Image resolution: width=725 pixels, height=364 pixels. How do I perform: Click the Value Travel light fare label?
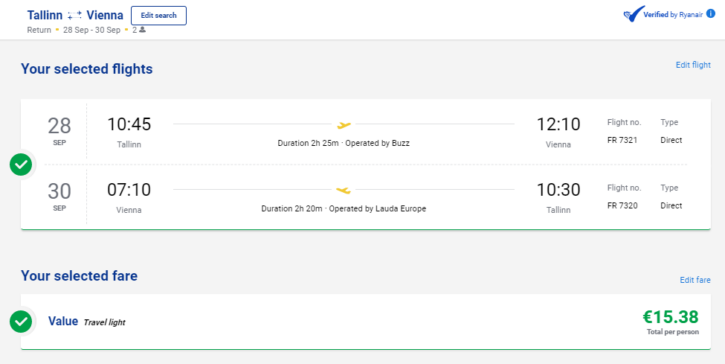tap(86, 321)
